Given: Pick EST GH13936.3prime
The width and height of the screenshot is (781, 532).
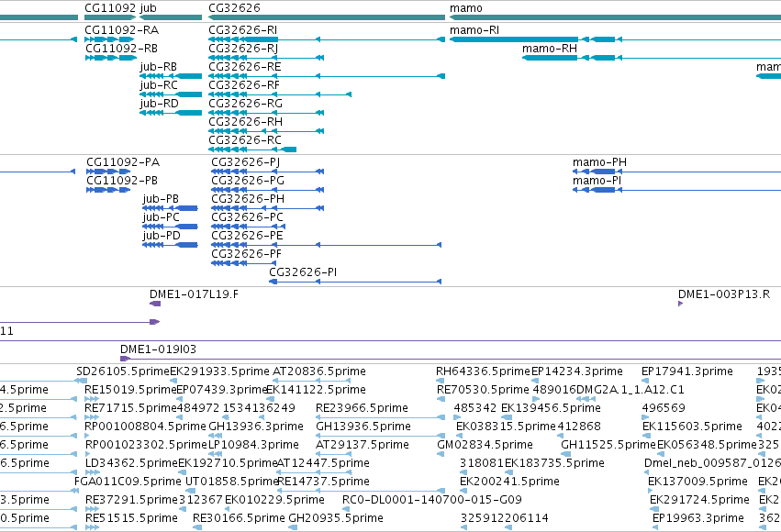Looking at the screenshot, I should pyautogui.click(x=256, y=427).
